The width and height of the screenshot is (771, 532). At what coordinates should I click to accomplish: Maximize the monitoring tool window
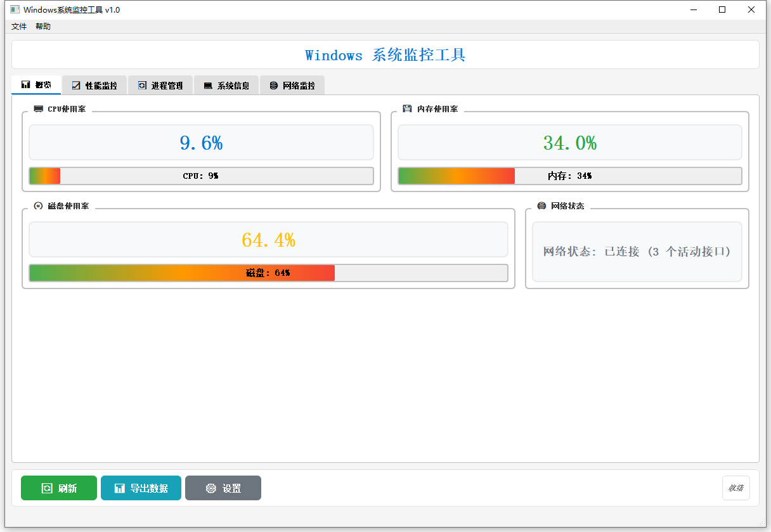coord(722,10)
